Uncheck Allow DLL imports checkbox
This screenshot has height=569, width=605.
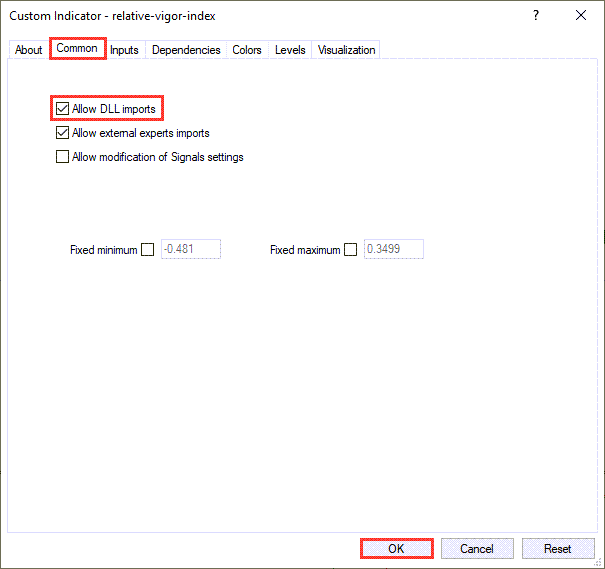tap(62, 109)
